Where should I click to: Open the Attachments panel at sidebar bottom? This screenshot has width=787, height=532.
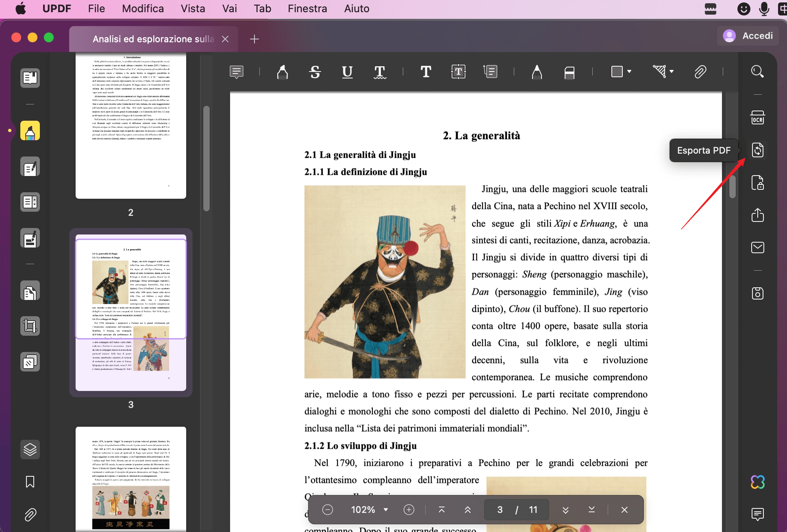pyautogui.click(x=30, y=515)
